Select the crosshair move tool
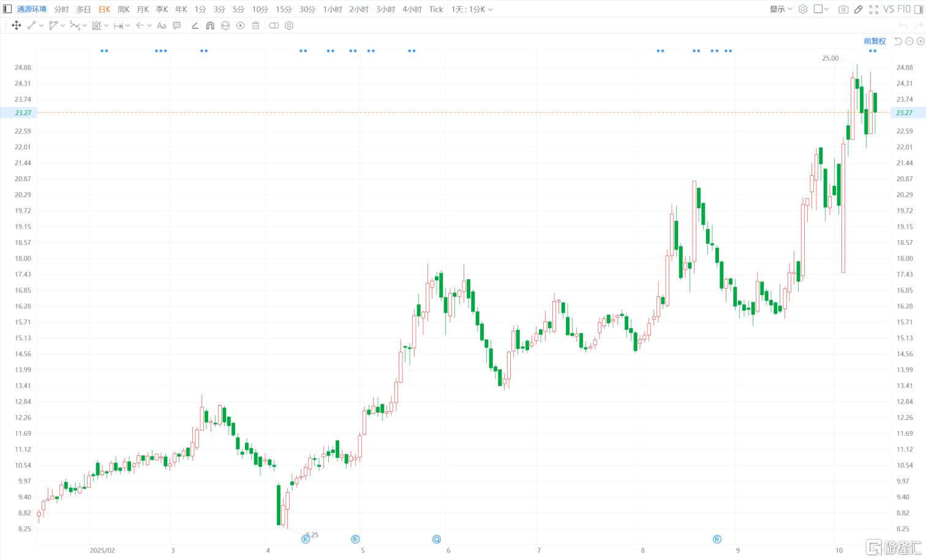926x560 pixels. pos(17,26)
